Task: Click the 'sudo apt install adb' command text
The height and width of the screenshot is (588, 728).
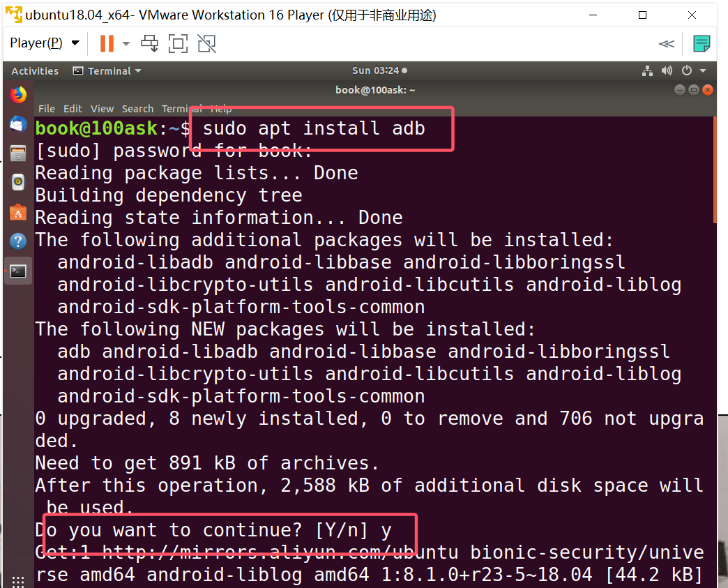Action: pos(314,128)
